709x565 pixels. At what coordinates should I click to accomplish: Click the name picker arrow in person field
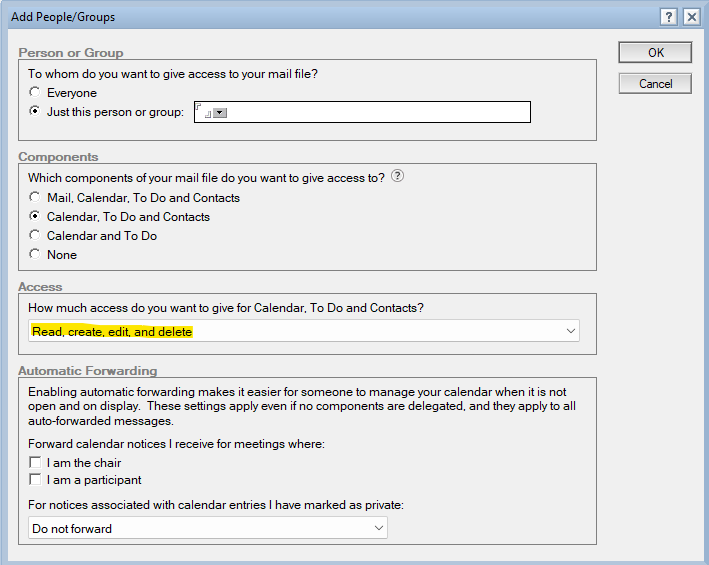click(221, 113)
